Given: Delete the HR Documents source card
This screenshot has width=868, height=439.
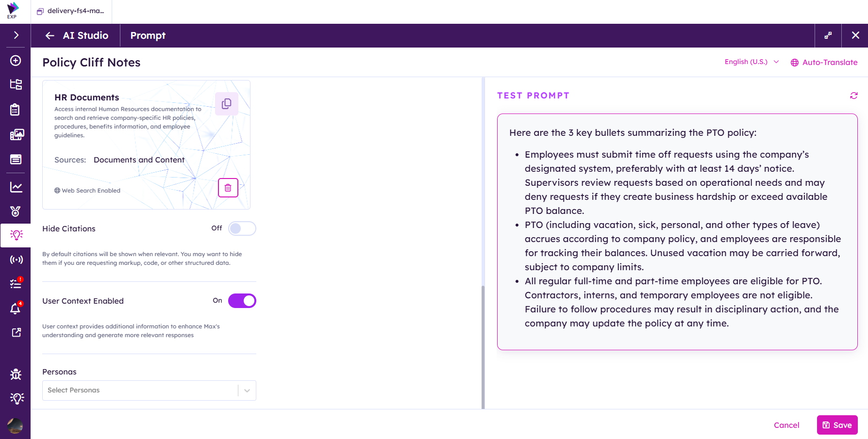Looking at the screenshot, I should click(x=228, y=188).
